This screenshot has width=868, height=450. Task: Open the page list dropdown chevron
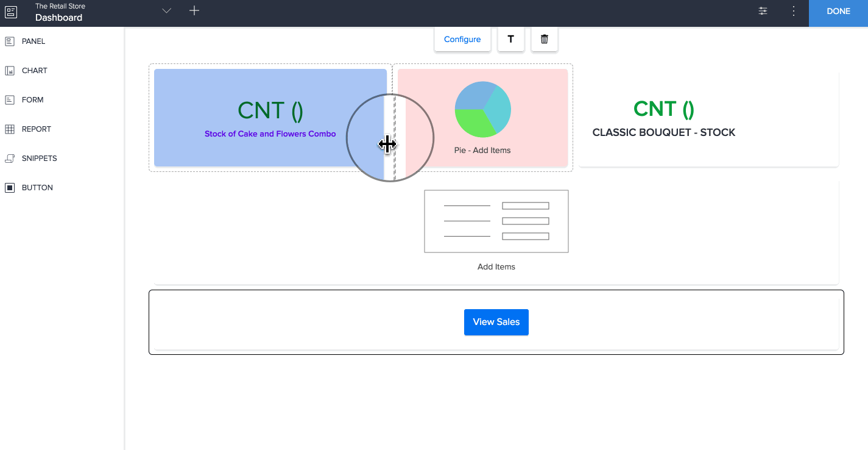(x=167, y=11)
